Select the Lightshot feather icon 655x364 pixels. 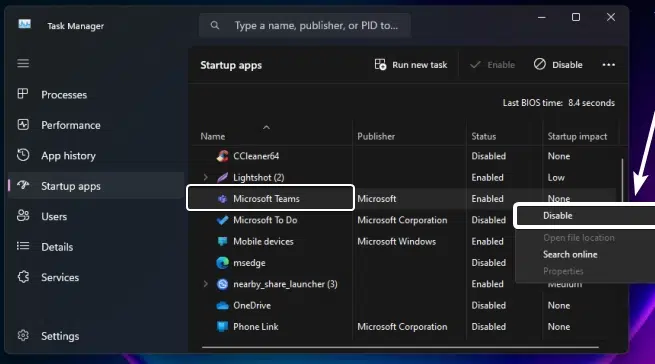(223, 178)
